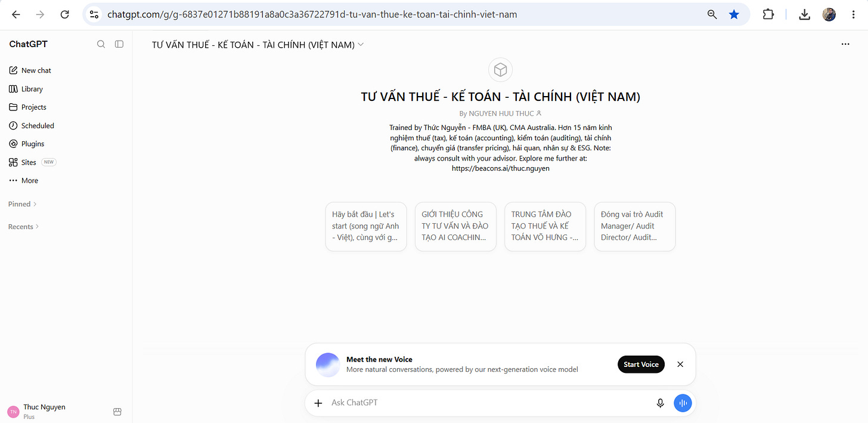
Task: Open the GPT title dropdown in header
Action: [x=258, y=45]
